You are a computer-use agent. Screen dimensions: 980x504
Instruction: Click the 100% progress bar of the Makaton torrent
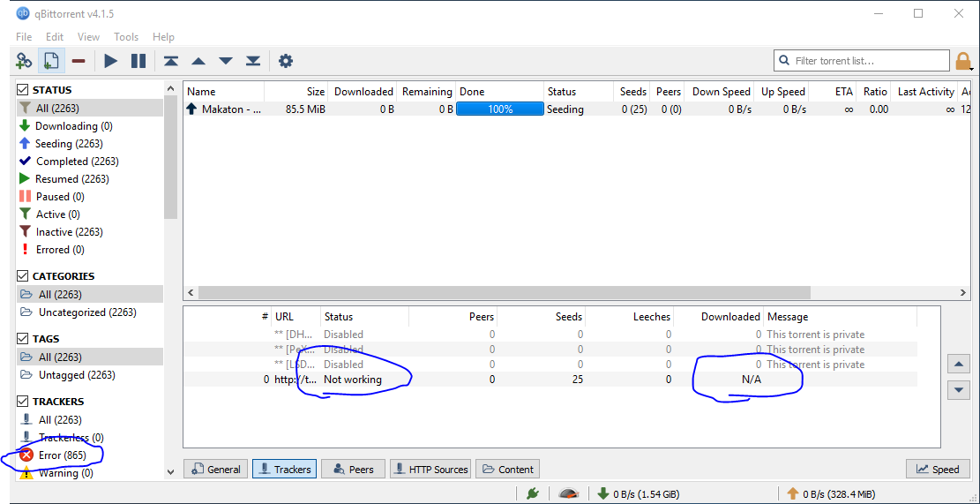(500, 109)
